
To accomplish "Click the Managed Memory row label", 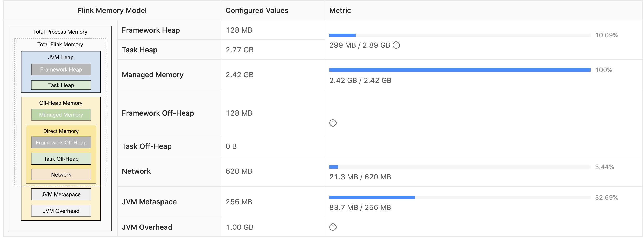I will tap(152, 75).
